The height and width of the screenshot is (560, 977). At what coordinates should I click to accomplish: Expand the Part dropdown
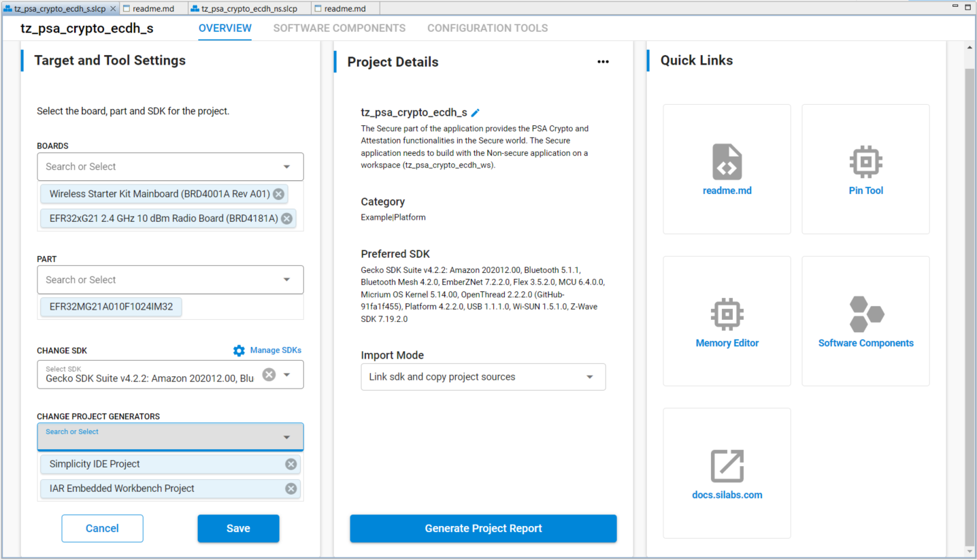pos(286,280)
